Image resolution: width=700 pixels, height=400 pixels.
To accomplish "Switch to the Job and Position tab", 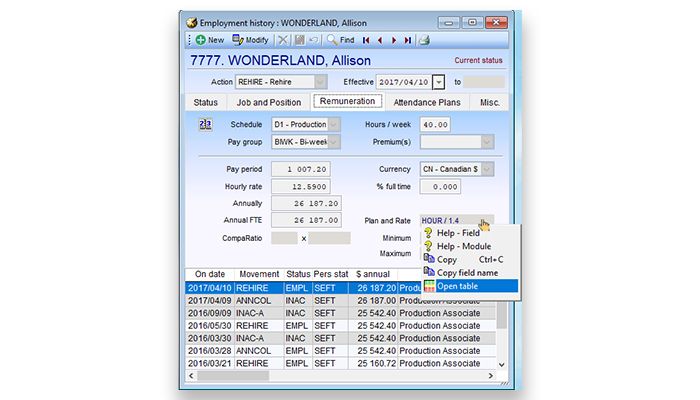I will point(269,103).
